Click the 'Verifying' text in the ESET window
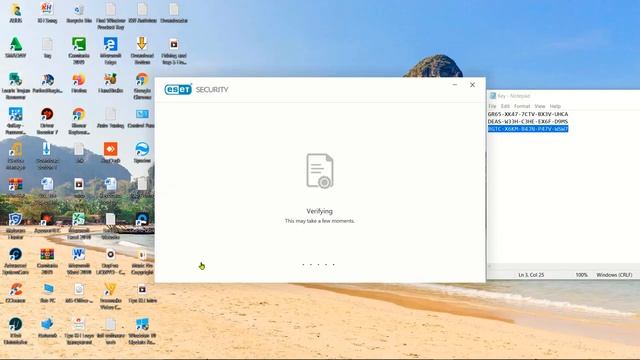The image size is (640, 360). [x=320, y=211]
